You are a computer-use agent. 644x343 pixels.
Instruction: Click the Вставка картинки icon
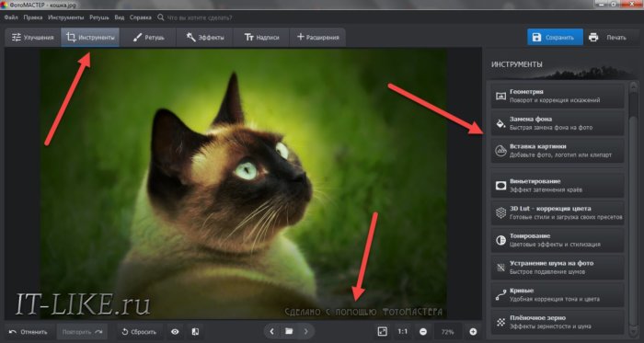500,151
